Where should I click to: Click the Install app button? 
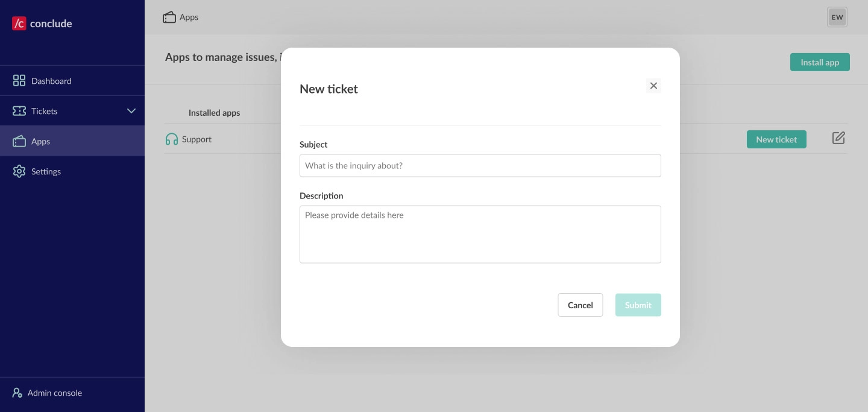coord(819,62)
